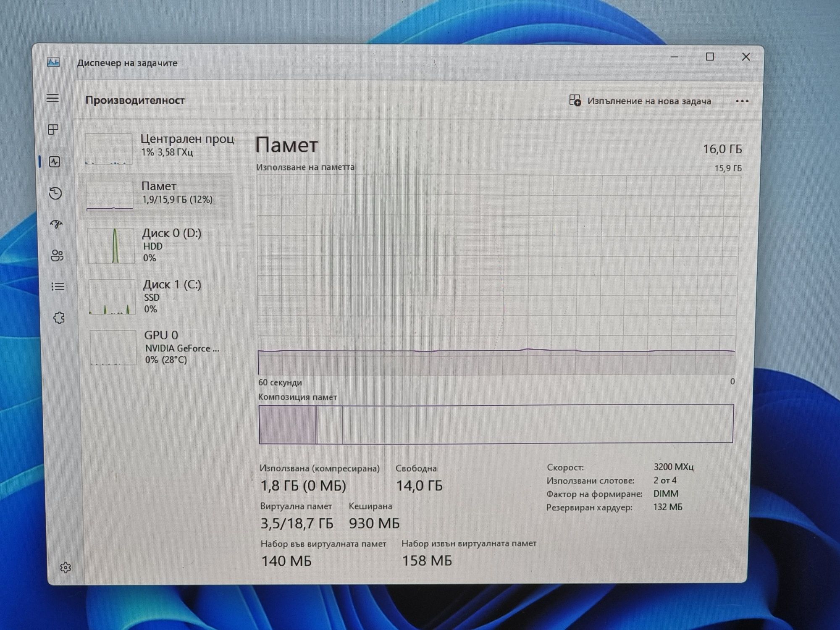This screenshot has width=840, height=630.
Task: Maximize the Task Manager window
Action: (x=710, y=57)
